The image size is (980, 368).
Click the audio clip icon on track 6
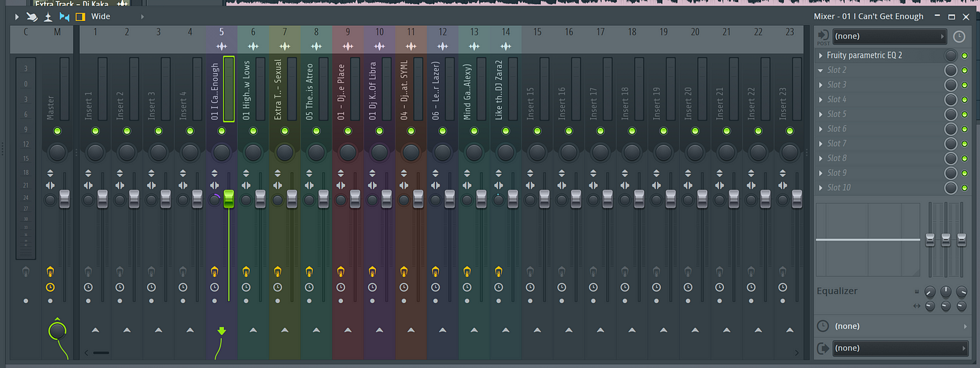point(253,46)
